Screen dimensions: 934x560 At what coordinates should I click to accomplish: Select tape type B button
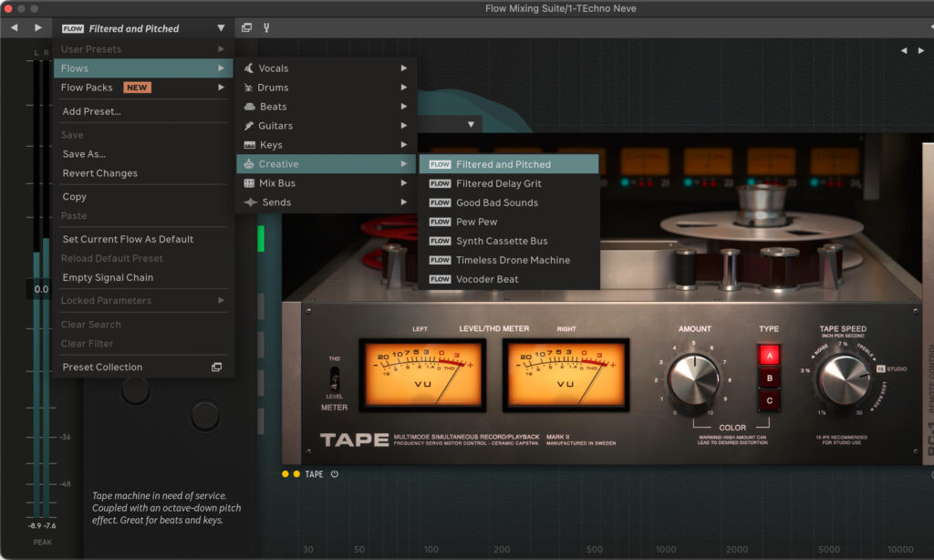769,378
